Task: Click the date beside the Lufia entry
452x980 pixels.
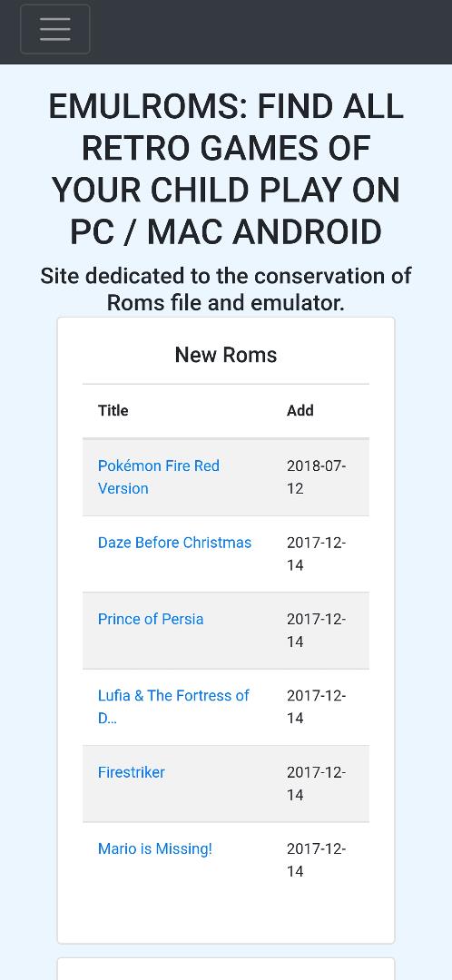Action: click(317, 707)
